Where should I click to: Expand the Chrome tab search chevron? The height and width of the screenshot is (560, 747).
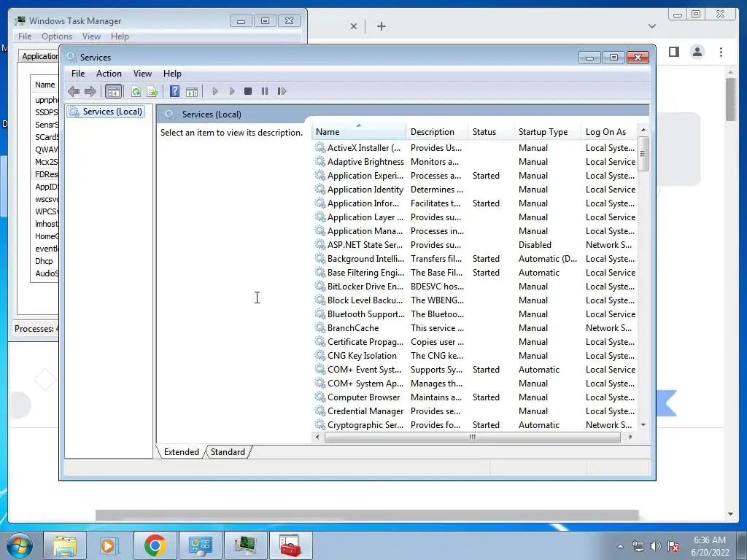click(x=652, y=26)
